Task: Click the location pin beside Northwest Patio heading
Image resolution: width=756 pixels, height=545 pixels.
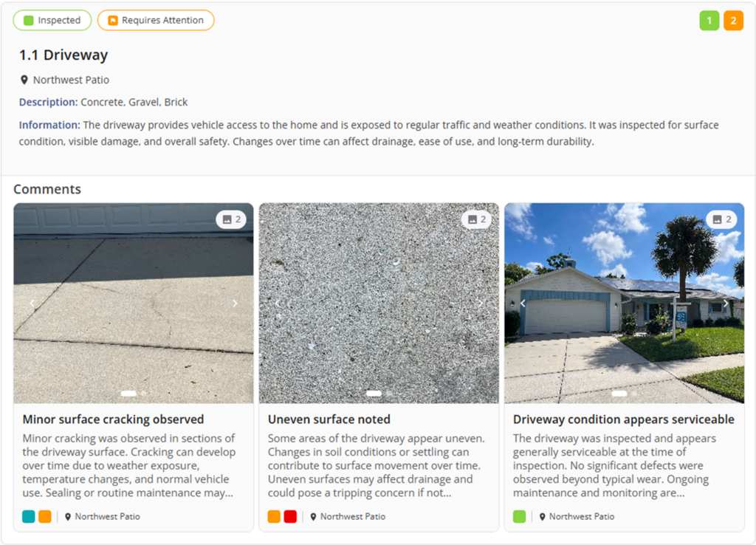Action: (x=24, y=80)
